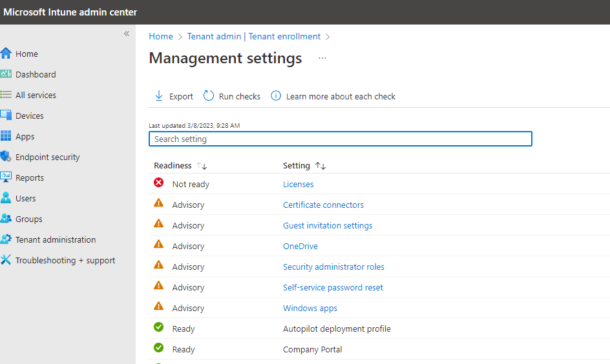Click the Autopilot deployment profile text
Screen dimensions: 610x364
[x=337, y=329]
